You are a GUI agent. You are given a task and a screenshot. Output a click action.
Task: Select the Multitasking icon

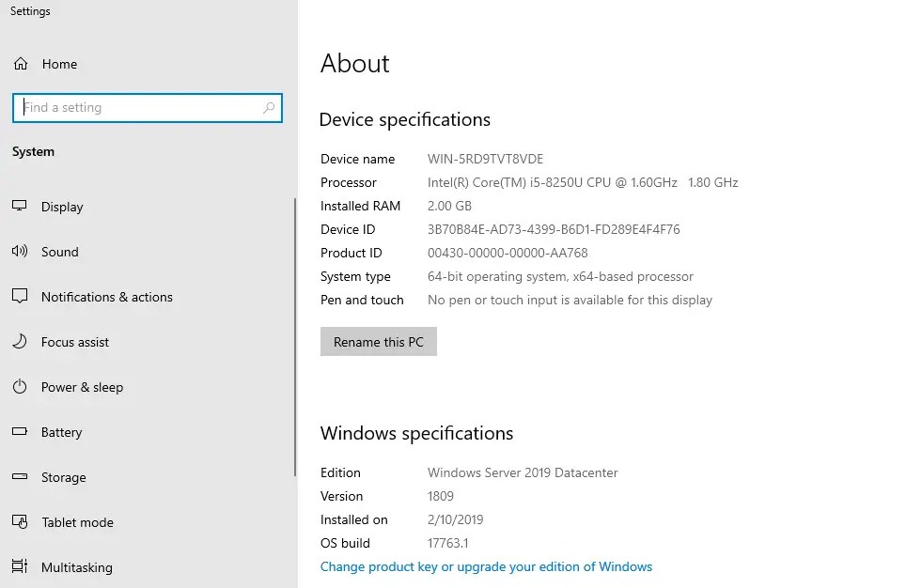click(x=21, y=567)
